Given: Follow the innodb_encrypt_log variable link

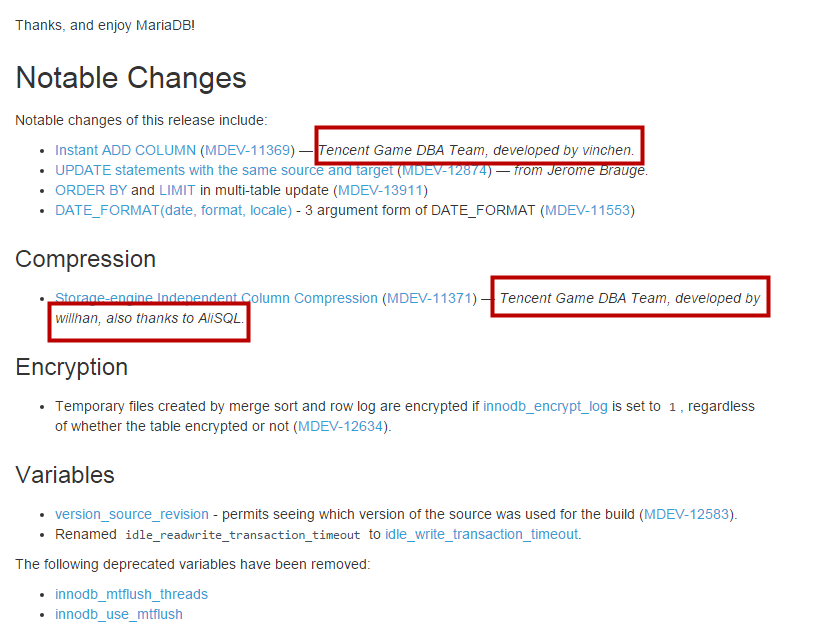Looking at the screenshot, I should coord(545,407).
